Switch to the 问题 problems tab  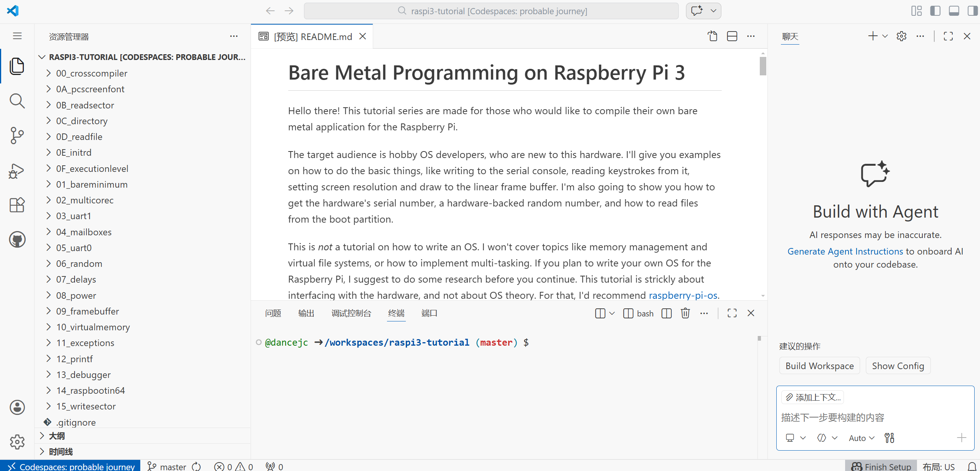273,313
